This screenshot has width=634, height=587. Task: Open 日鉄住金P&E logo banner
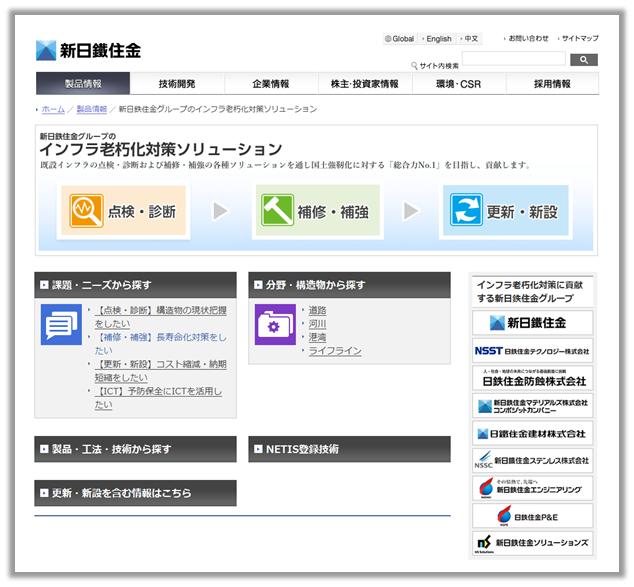tap(533, 516)
